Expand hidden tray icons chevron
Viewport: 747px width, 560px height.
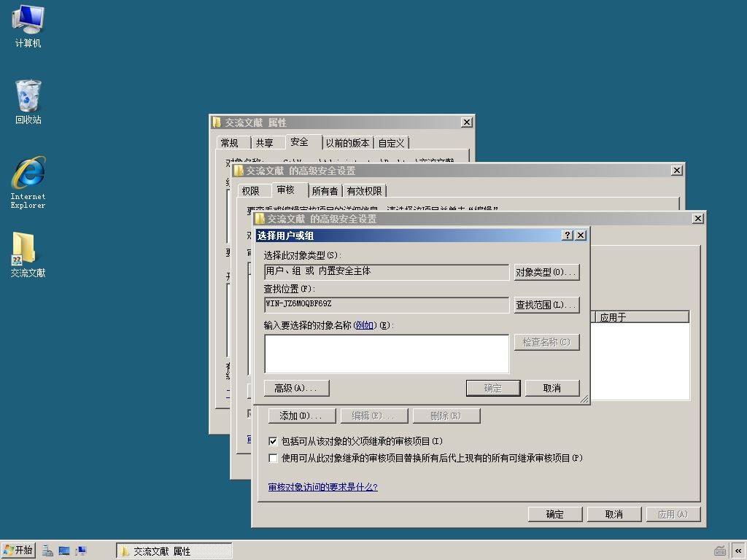point(738,551)
